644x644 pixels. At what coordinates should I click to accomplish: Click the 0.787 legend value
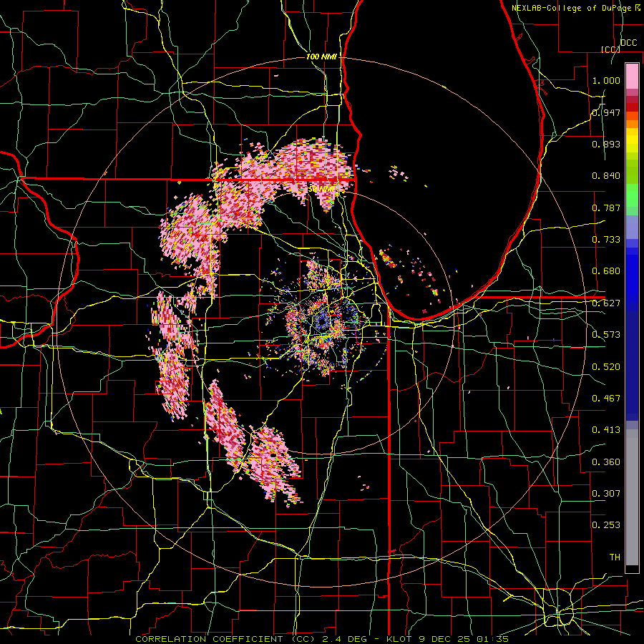tap(606, 208)
